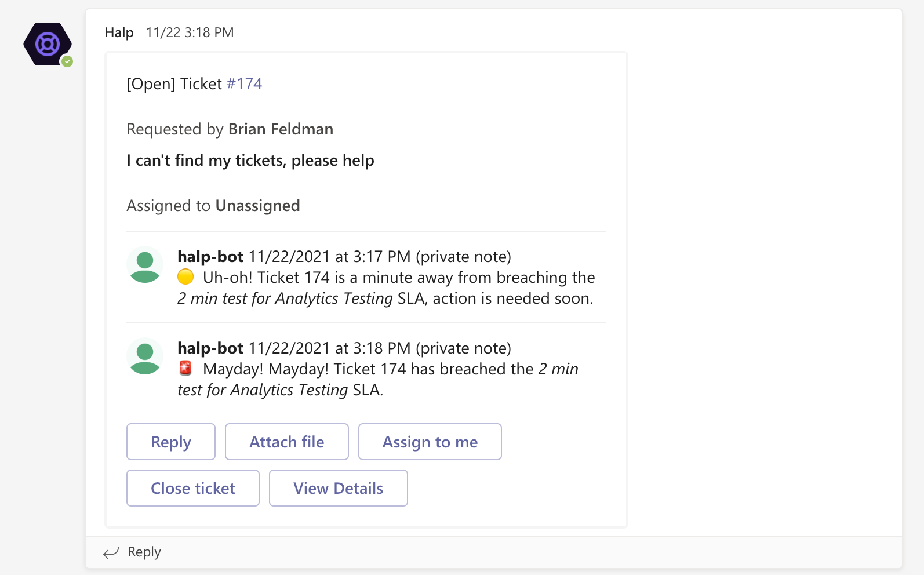Viewport: 924px width, 575px height.
Task: Open View Details for the ticket
Action: coord(339,488)
